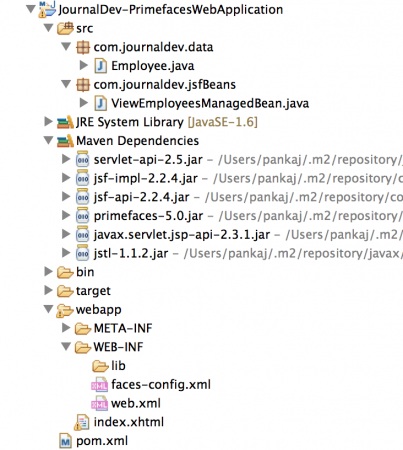Click the web.xml XML file icon

click(x=100, y=403)
